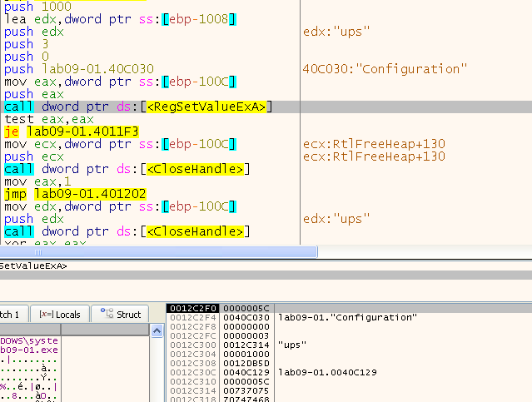Image resolution: width=532 pixels, height=402 pixels.
Task: Switch to the Struct tab
Action: click(x=121, y=314)
